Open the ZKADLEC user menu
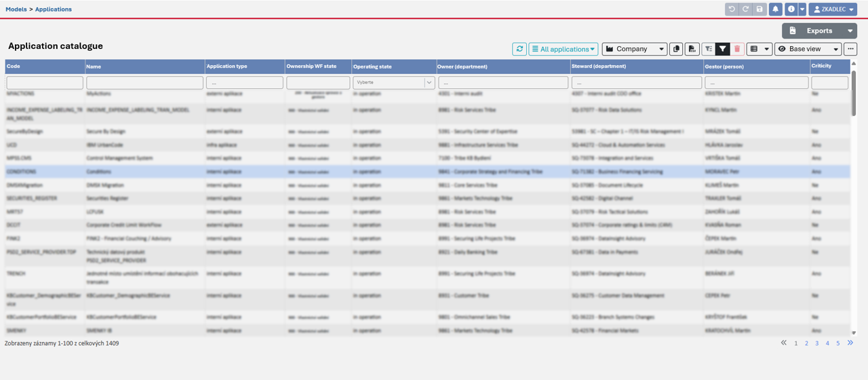The width and height of the screenshot is (868, 380). click(833, 9)
